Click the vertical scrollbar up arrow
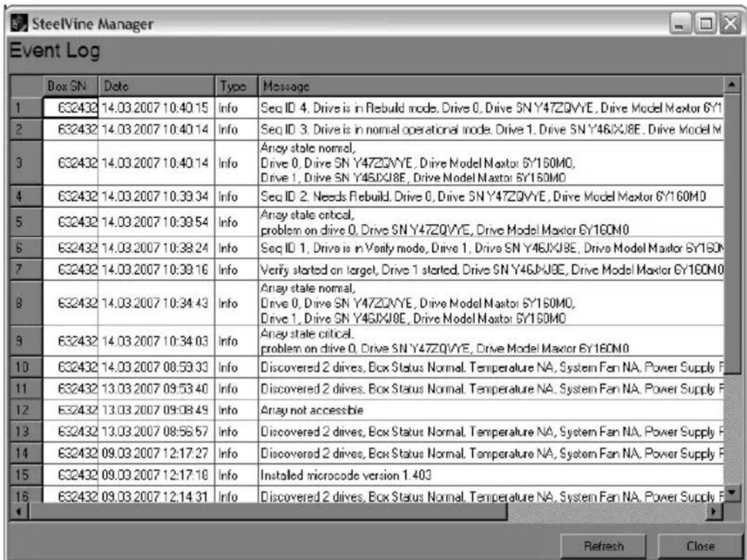The image size is (747, 560). click(x=731, y=85)
